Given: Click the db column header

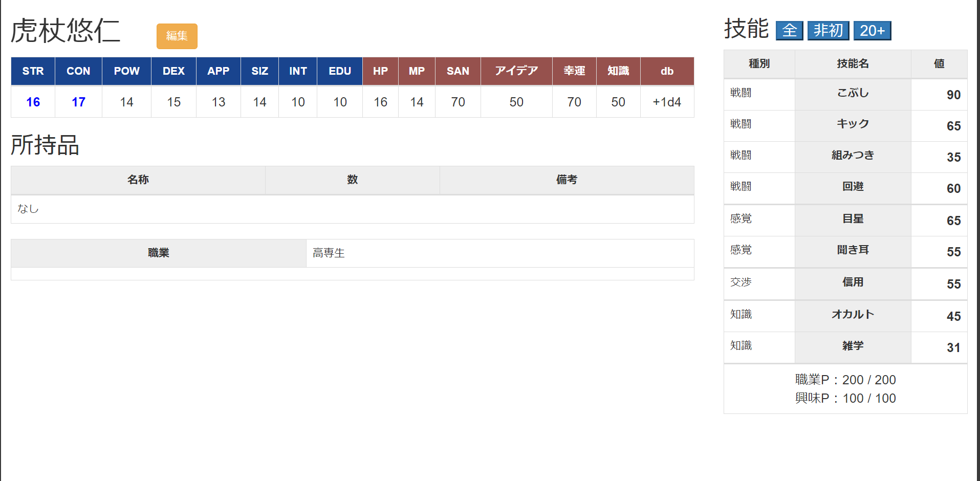Looking at the screenshot, I should pyautogui.click(x=667, y=71).
